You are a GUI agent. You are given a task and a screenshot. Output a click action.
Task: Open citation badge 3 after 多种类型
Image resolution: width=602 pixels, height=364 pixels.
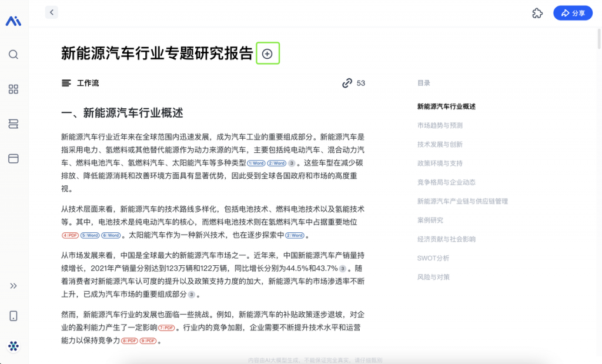pyautogui.click(x=292, y=163)
